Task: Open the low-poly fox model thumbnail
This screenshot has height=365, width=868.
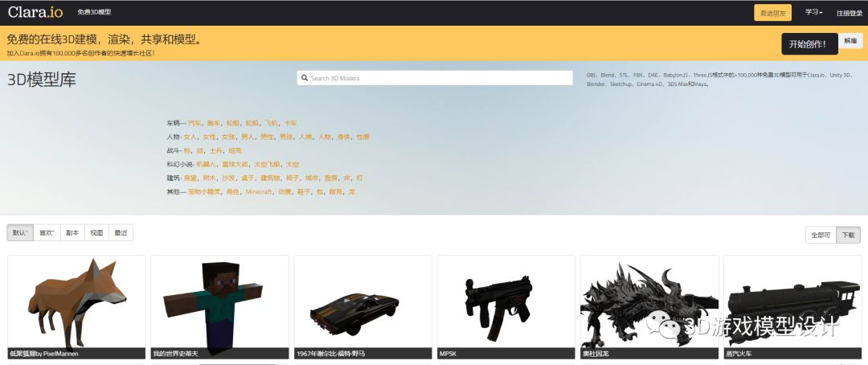Action: tap(76, 307)
